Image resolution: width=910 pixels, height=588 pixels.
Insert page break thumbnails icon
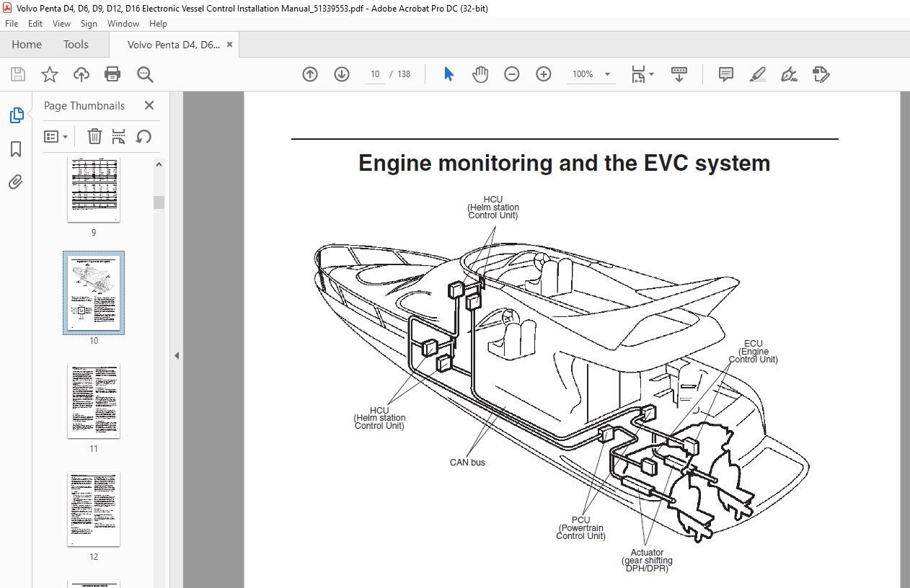point(119,136)
